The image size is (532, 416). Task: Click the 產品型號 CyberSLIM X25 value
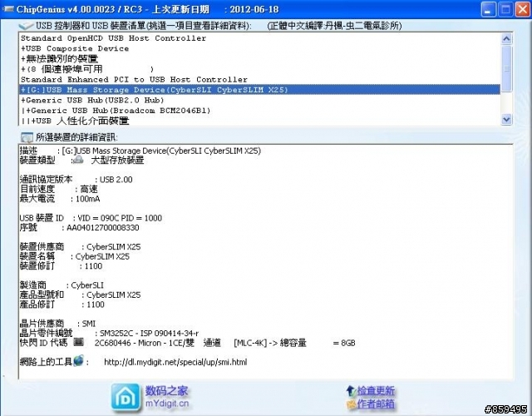[x=114, y=295]
